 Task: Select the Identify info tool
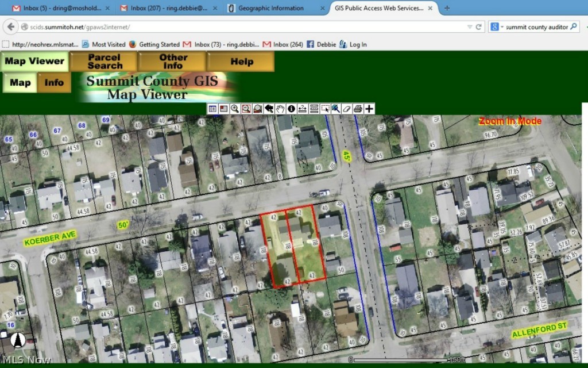click(x=291, y=108)
